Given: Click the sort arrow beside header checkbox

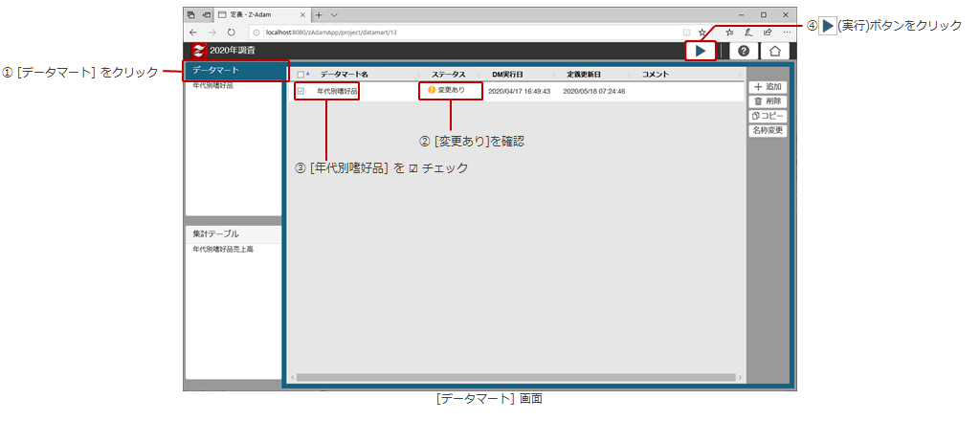Looking at the screenshot, I should [x=307, y=74].
